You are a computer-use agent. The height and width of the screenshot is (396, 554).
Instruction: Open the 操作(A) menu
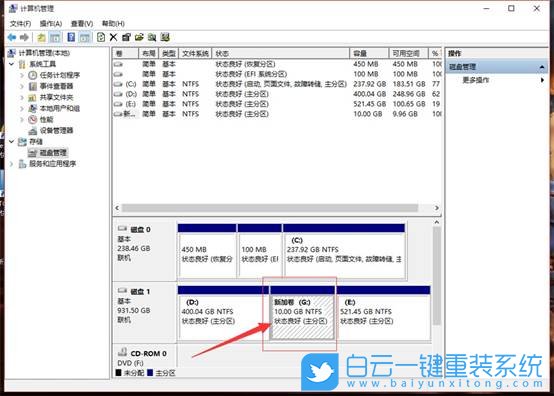[x=51, y=24]
